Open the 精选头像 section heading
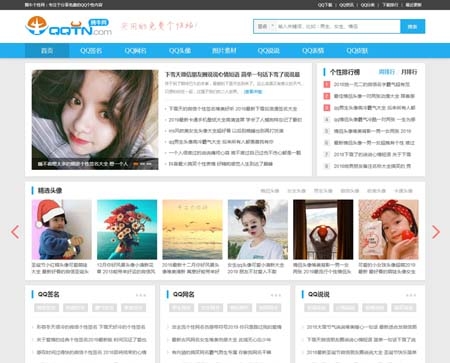 [50, 191]
